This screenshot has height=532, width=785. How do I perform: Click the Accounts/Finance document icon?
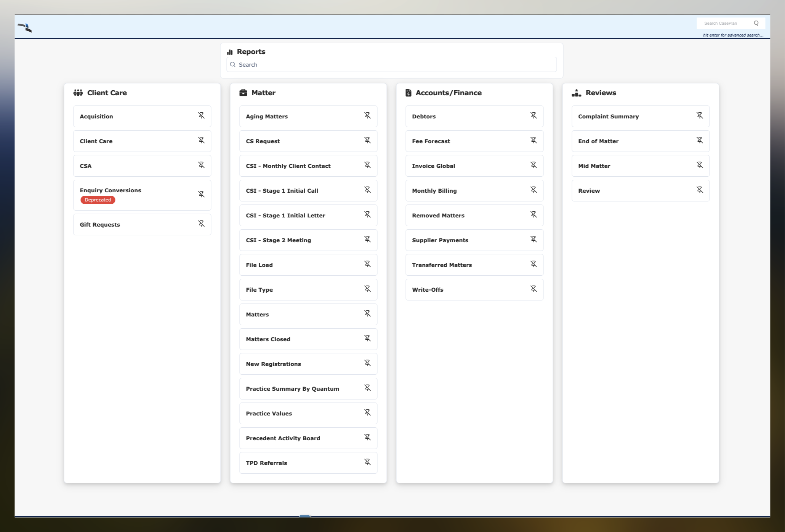408,93
